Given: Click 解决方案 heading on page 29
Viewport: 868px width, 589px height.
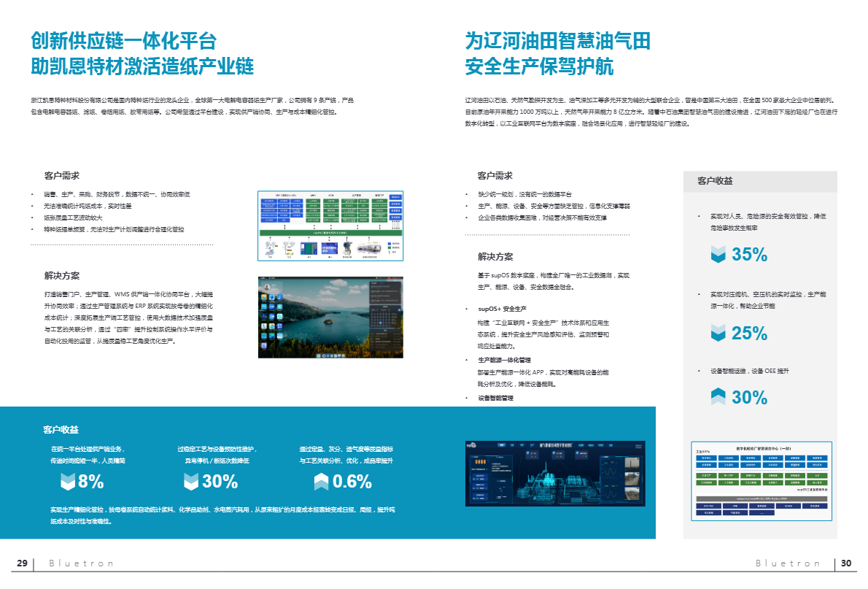Looking at the screenshot, I should [x=62, y=275].
